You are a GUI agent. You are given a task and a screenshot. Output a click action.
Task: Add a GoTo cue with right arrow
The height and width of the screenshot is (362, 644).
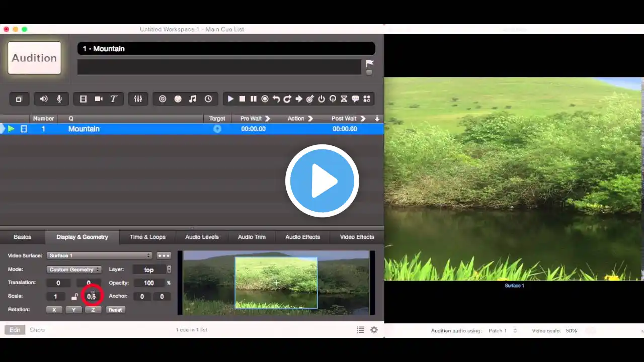(x=299, y=99)
